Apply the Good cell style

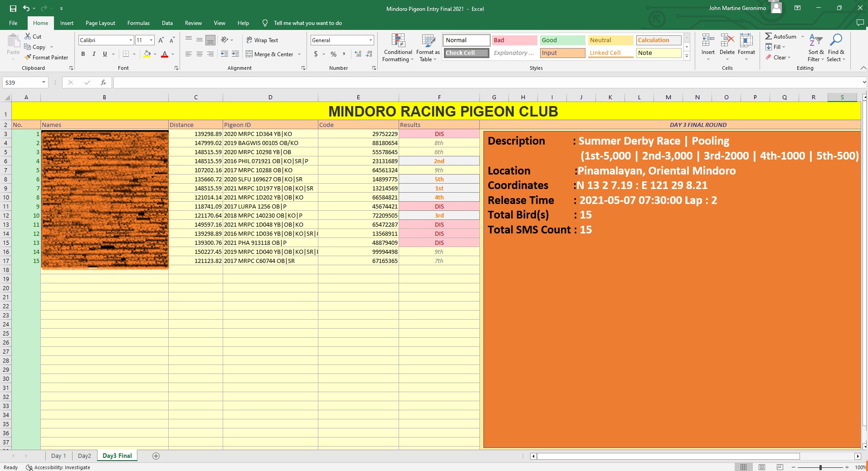click(562, 40)
